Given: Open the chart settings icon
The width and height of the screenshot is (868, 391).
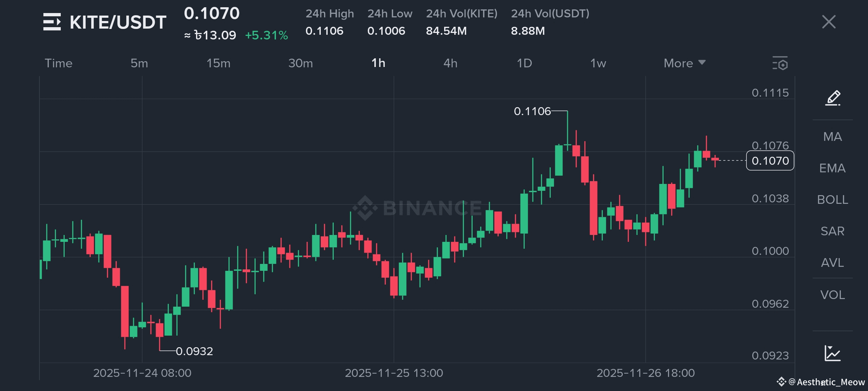Looking at the screenshot, I should pyautogui.click(x=780, y=63).
